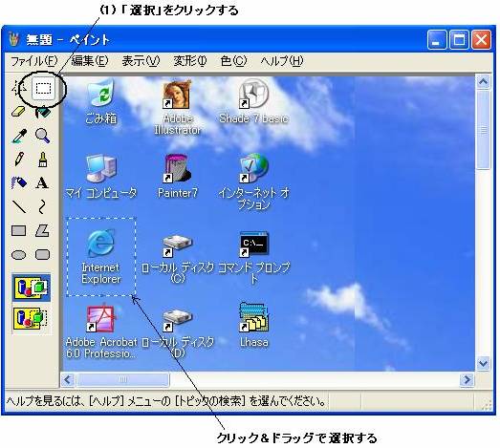Pick the Fill With Color bucket tool
The height and width of the screenshot is (448, 500).
click(x=43, y=112)
